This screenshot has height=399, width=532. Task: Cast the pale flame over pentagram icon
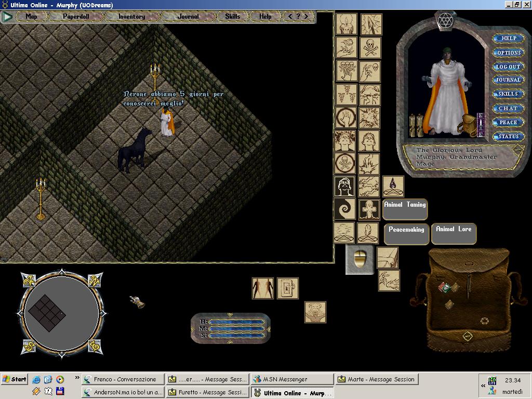click(x=368, y=233)
